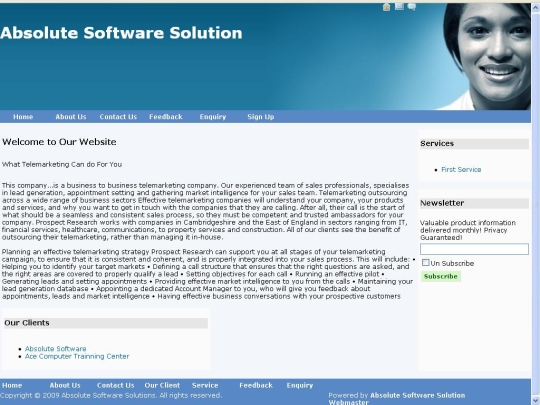Image resolution: width=540 pixels, height=405 pixels.
Task: Click Our Client in the footer menu
Action: [x=162, y=385]
